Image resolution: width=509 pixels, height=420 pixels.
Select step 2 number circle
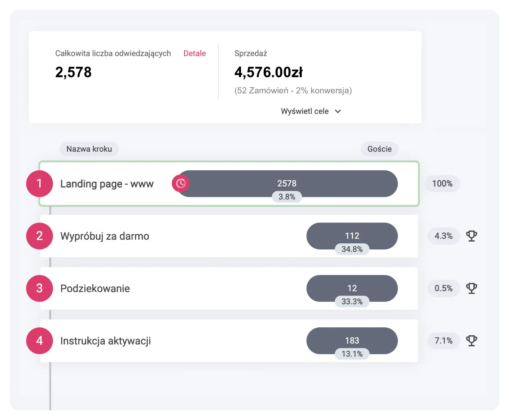(x=40, y=236)
